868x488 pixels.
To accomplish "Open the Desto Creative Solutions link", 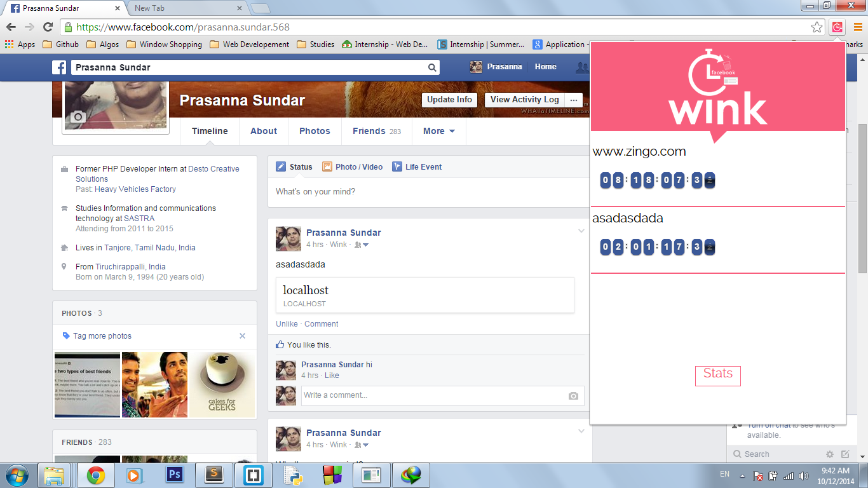I will pos(157,174).
